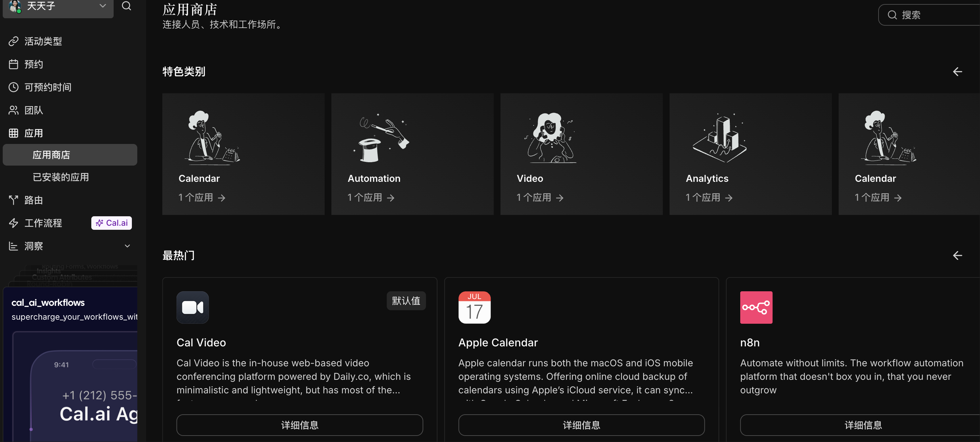Click the link icon beside 活动类型
980x442 pixels.
coord(14,41)
